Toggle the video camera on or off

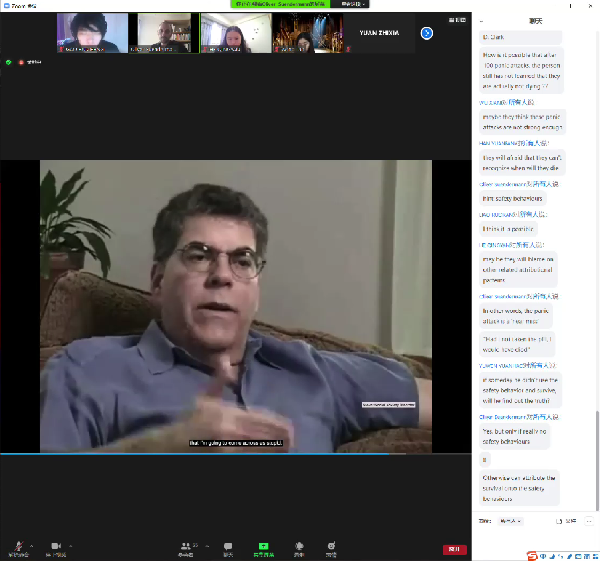(56, 545)
